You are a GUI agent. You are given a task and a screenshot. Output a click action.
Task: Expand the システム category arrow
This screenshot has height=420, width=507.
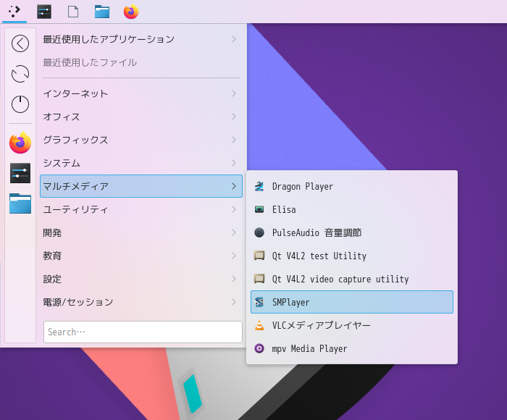234,163
